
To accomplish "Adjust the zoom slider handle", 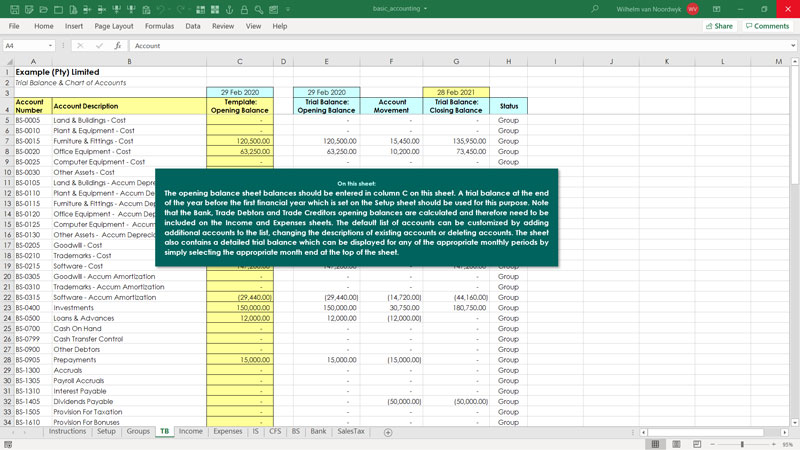I will [x=742, y=444].
